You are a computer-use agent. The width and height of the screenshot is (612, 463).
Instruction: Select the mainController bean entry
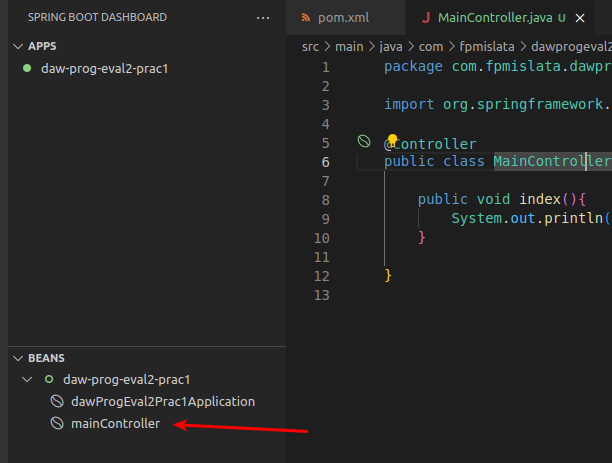[x=115, y=424]
